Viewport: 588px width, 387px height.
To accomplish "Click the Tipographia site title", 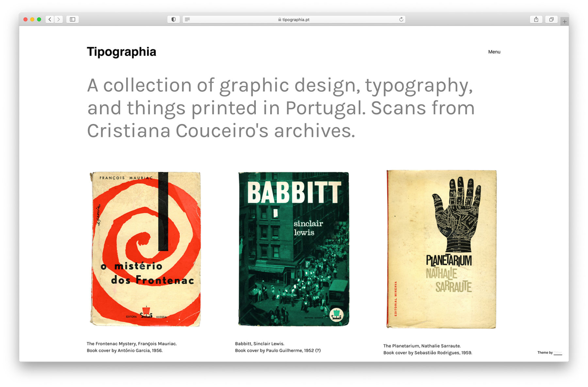I will click(122, 52).
